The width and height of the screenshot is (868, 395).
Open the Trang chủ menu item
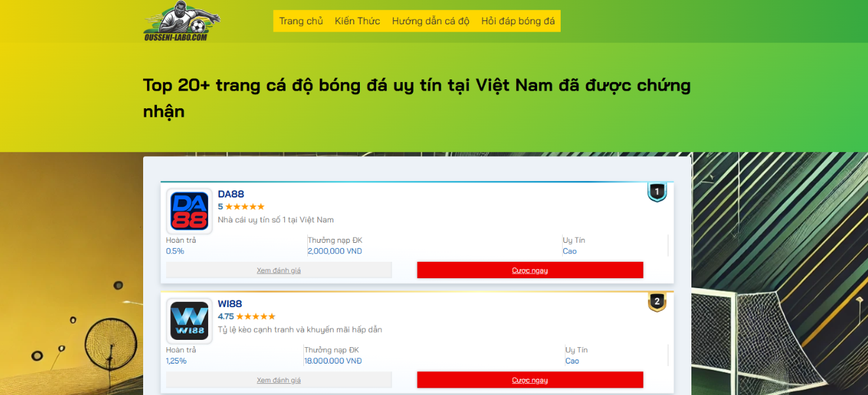[x=301, y=21]
